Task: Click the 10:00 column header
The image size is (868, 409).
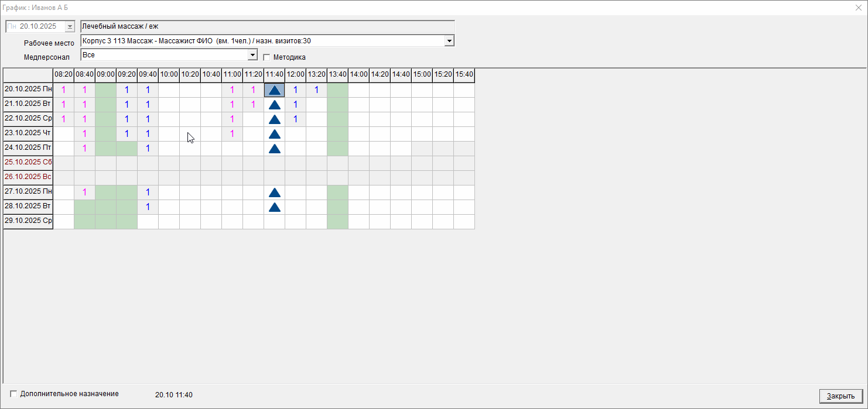Action: [169, 75]
